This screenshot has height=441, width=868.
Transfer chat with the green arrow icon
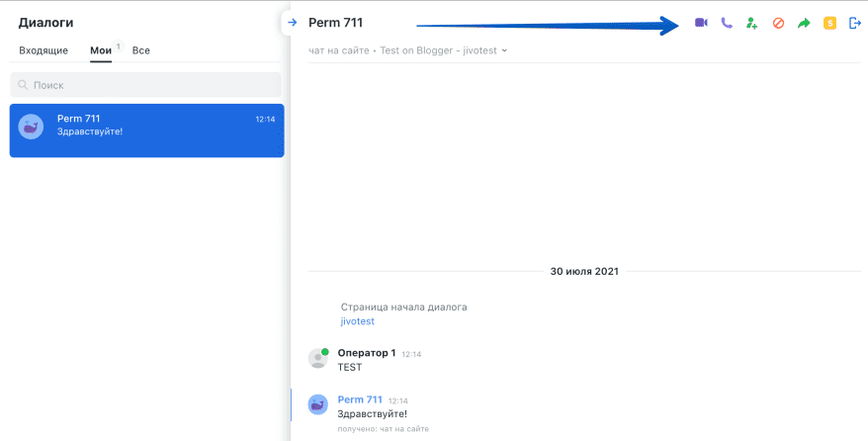coord(803,23)
